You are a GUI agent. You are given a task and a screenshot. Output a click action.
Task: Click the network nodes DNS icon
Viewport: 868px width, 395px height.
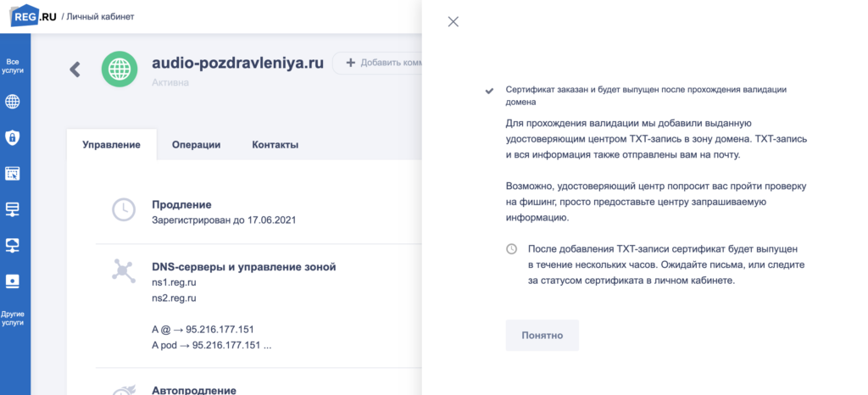tap(122, 271)
